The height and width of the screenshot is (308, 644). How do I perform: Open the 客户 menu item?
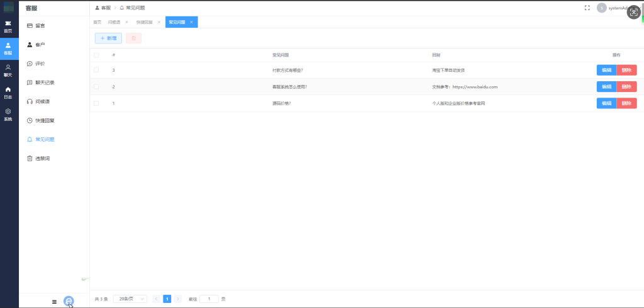(54, 45)
